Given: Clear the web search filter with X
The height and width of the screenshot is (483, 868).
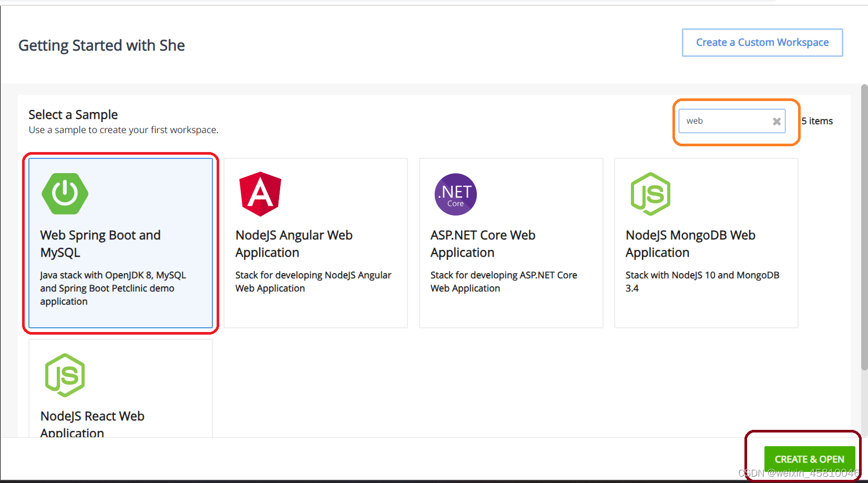Looking at the screenshot, I should pyautogui.click(x=777, y=122).
